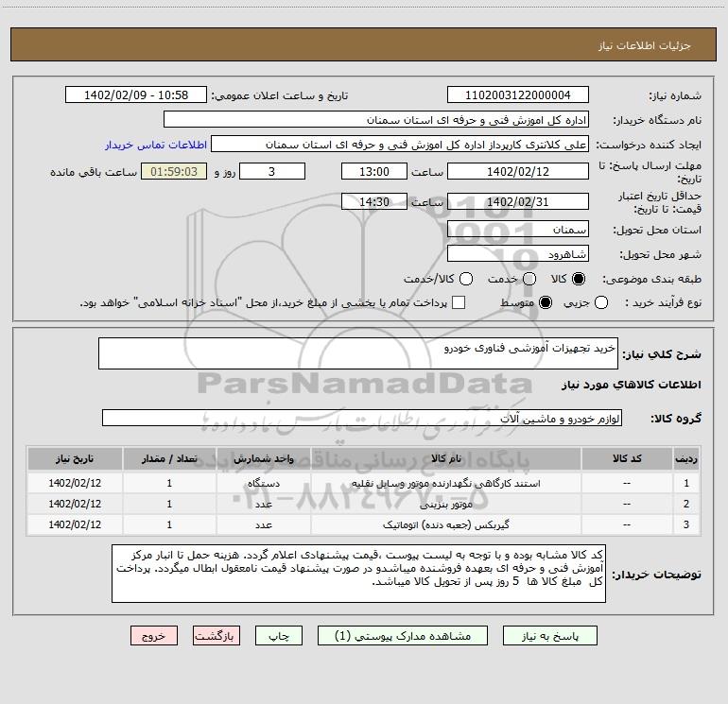Click the remaining time 01:59:03 field

pos(174,171)
